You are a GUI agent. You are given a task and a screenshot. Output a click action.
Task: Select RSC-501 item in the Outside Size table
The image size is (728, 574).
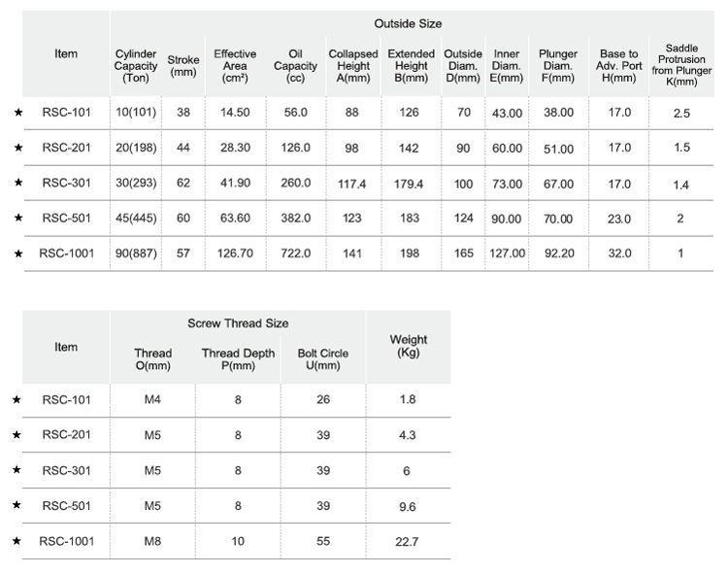tap(67, 219)
